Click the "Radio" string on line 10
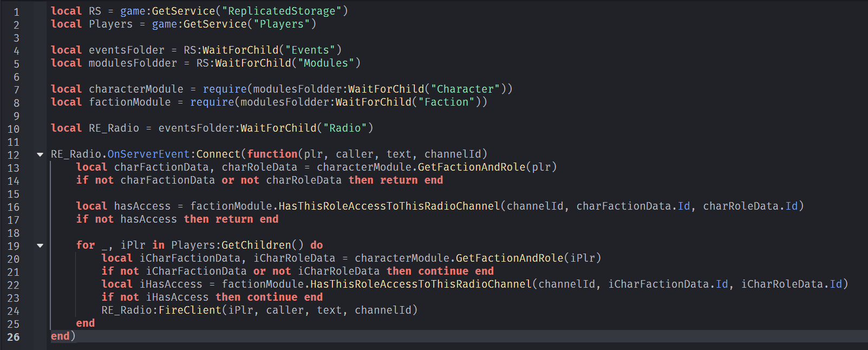 pyautogui.click(x=345, y=128)
